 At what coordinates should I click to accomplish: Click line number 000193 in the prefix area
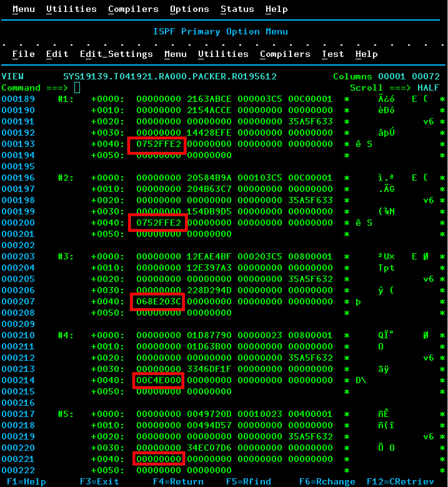[18, 144]
